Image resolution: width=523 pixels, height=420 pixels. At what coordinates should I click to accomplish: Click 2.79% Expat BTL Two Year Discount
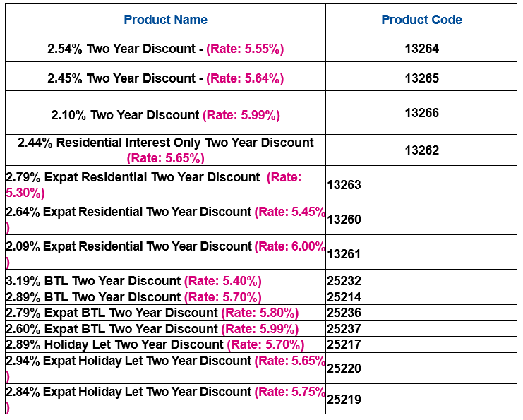point(112,313)
